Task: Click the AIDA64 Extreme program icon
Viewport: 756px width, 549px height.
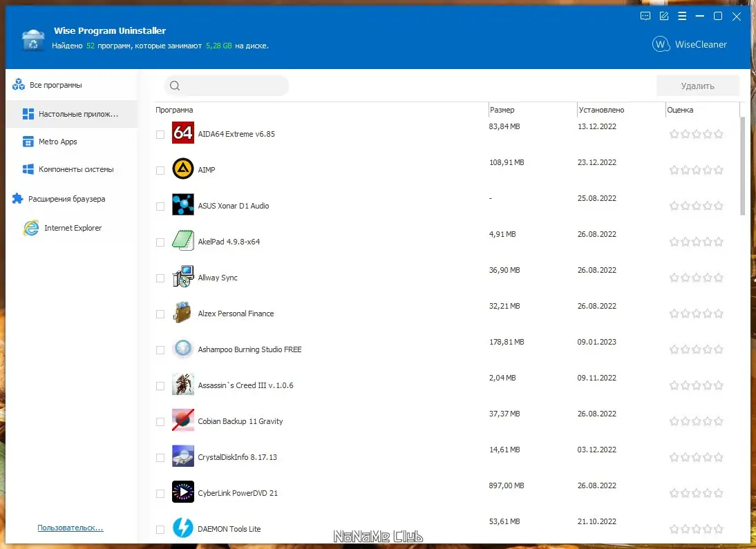Action: click(x=182, y=133)
